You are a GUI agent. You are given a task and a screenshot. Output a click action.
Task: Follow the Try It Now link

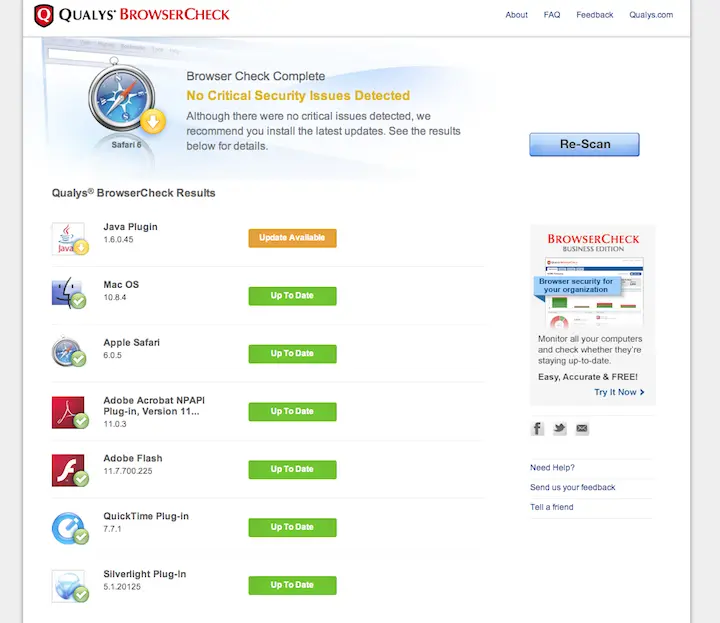point(619,392)
